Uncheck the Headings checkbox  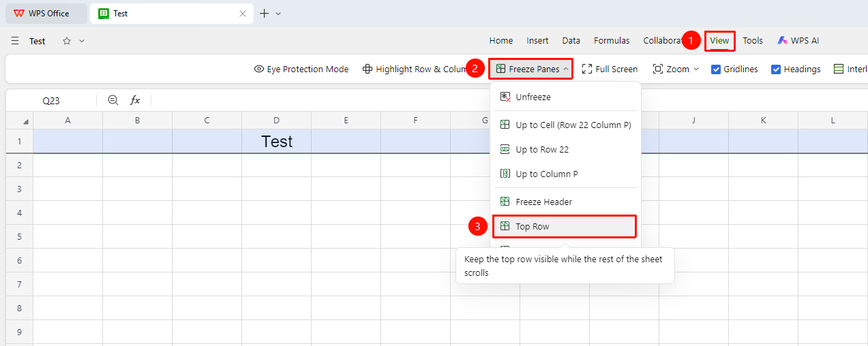click(x=776, y=69)
